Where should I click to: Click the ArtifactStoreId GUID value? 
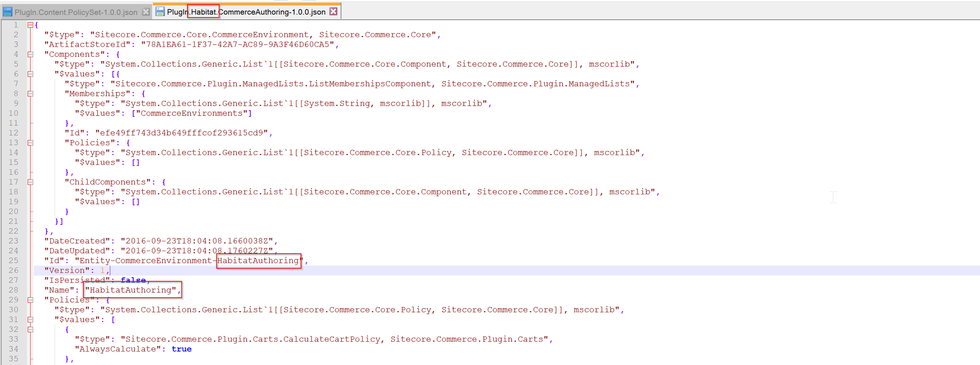(x=238, y=45)
